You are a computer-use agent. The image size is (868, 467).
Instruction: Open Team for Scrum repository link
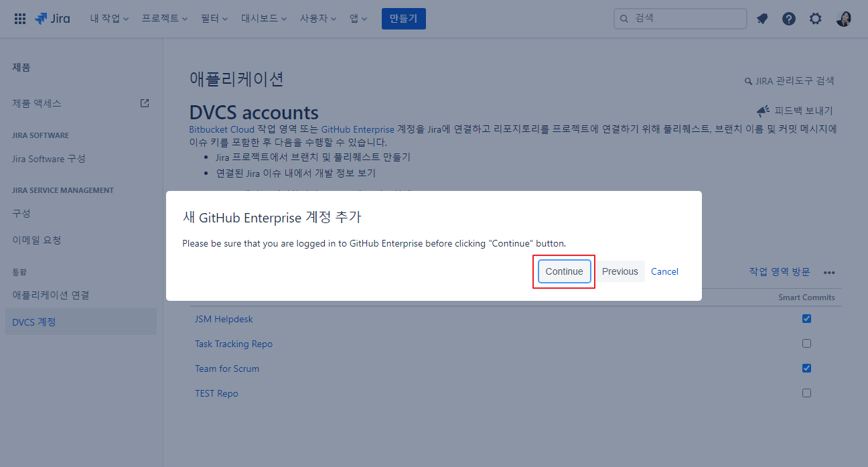coord(227,369)
